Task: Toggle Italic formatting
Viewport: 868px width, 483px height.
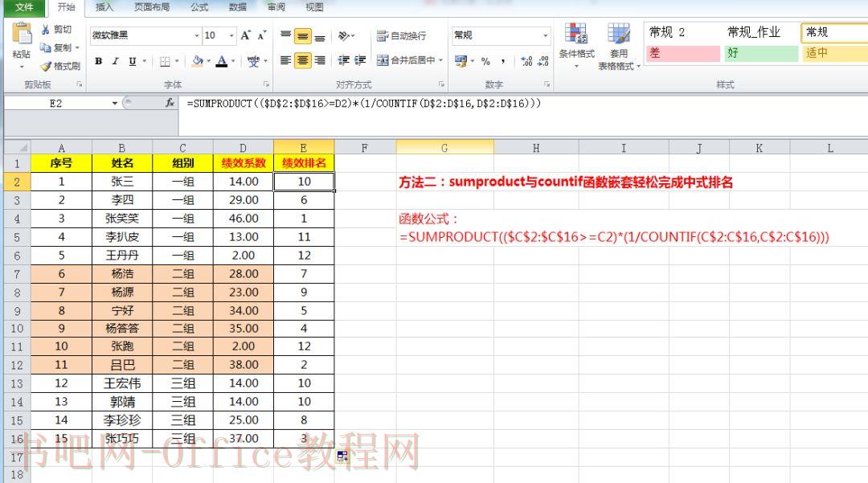Action: [115, 61]
